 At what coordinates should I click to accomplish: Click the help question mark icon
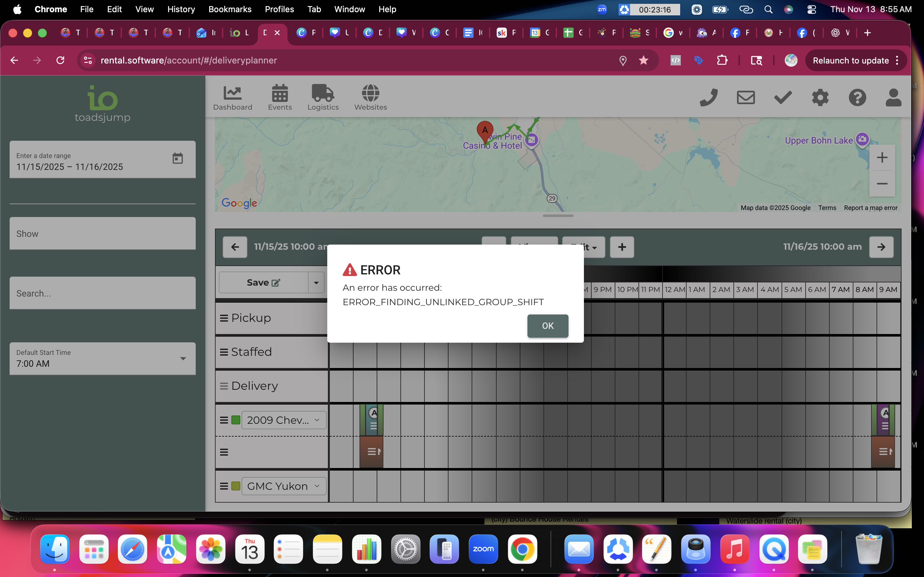tap(857, 98)
